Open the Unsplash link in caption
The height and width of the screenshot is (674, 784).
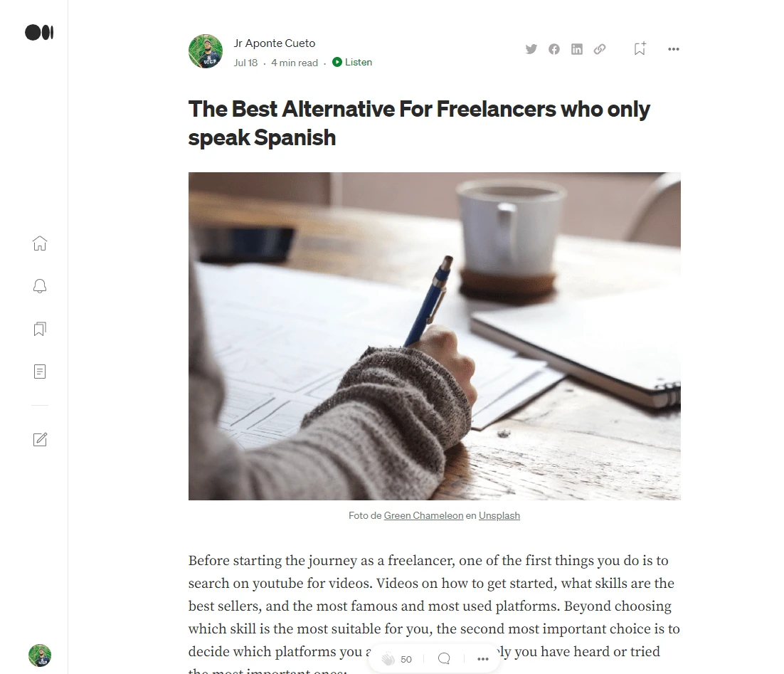[499, 515]
